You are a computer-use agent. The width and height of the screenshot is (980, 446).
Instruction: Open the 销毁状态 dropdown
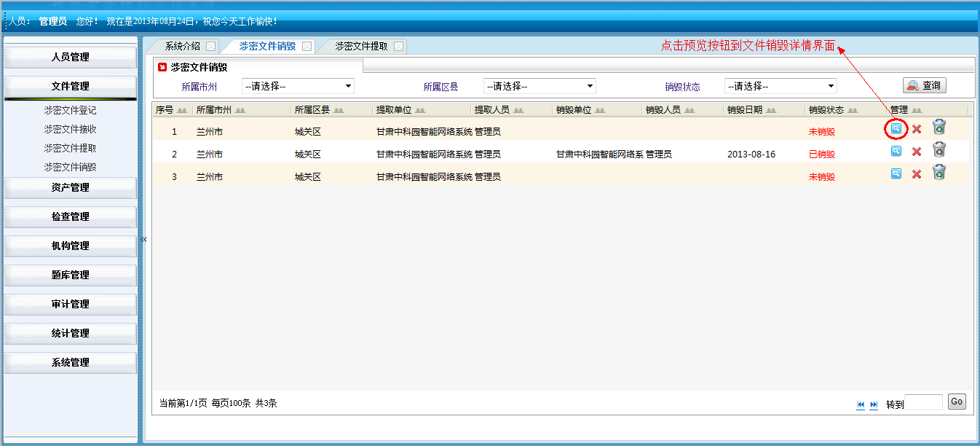click(781, 86)
